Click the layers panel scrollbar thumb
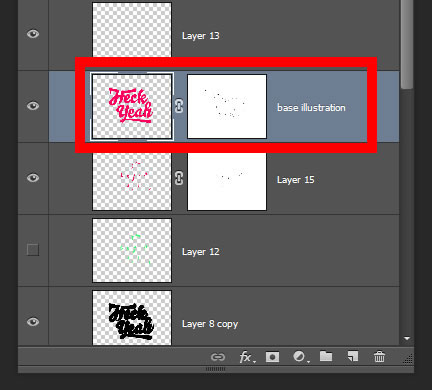 [x=407, y=44]
